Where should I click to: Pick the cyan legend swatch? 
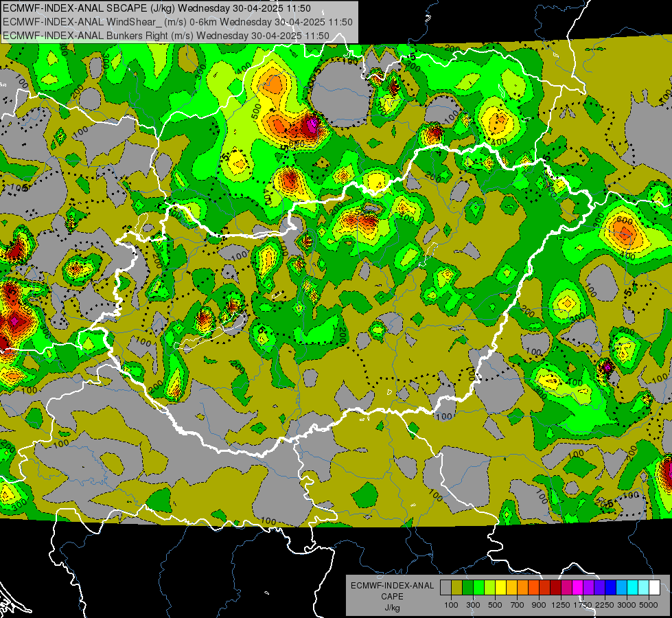(633, 588)
